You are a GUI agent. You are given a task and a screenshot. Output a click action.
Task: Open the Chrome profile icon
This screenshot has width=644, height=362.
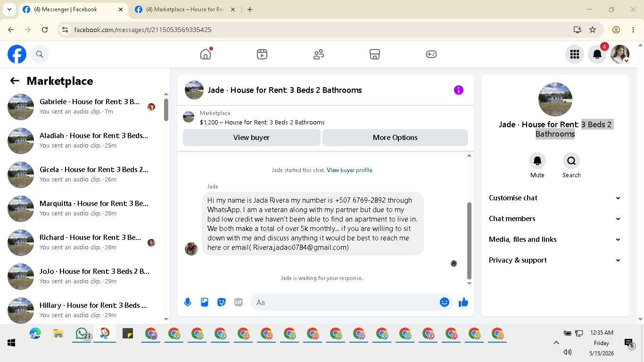616,30
